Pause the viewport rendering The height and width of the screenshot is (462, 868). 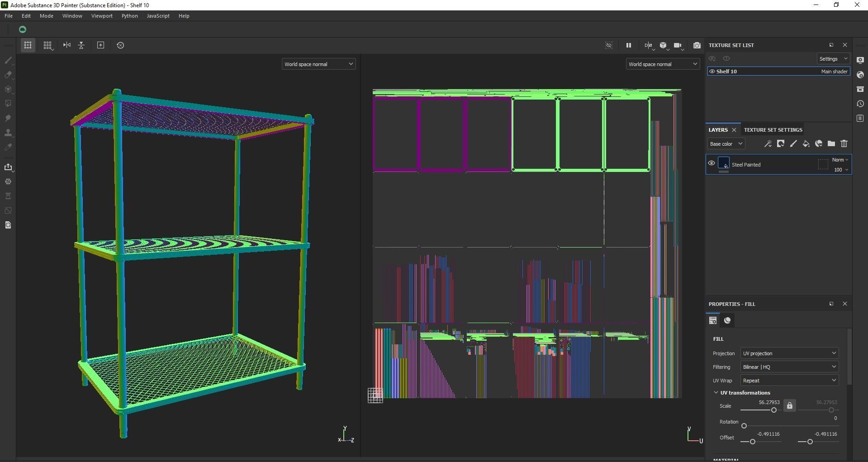coord(628,45)
